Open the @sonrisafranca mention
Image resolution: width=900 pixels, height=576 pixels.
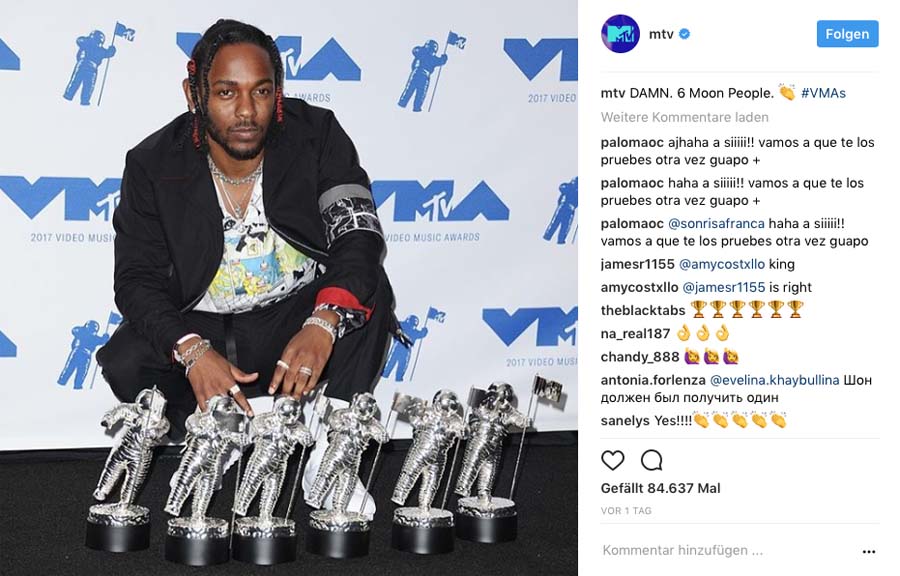716,223
